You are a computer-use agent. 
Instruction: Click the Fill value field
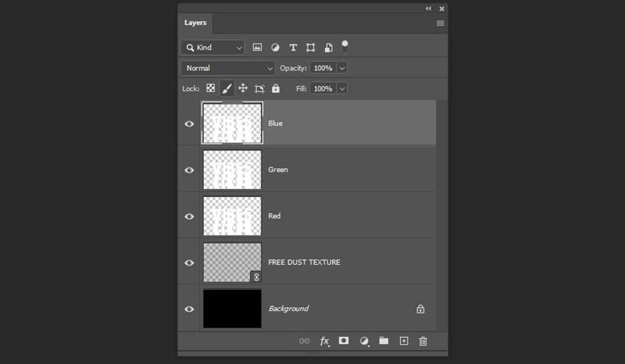point(324,89)
